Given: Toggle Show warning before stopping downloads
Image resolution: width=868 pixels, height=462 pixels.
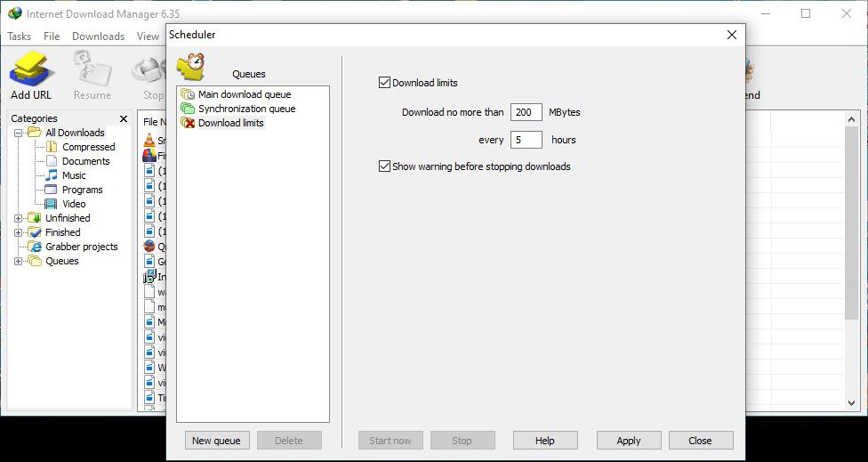Looking at the screenshot, I should tap(385, 166).
